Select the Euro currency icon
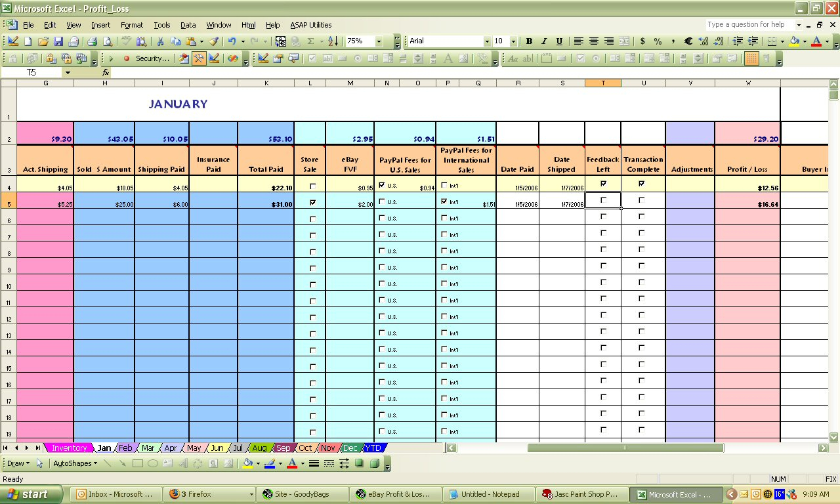 (x=688, y=41)
